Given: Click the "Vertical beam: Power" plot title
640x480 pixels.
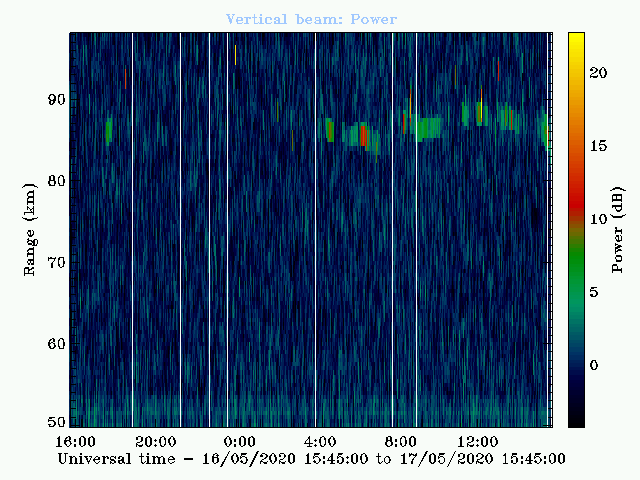Looking at the screenshot, I should point(311,19).
